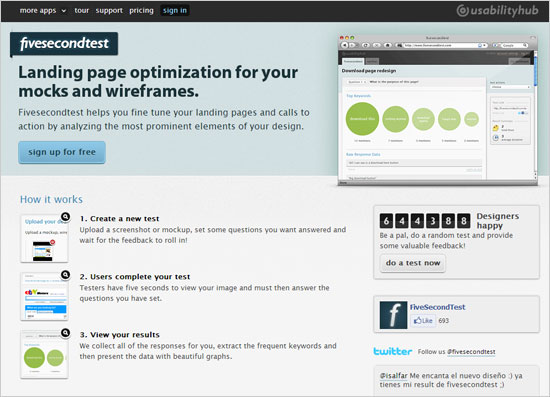Click the '2. Users complete your test' heading

(x=135, y=277)
